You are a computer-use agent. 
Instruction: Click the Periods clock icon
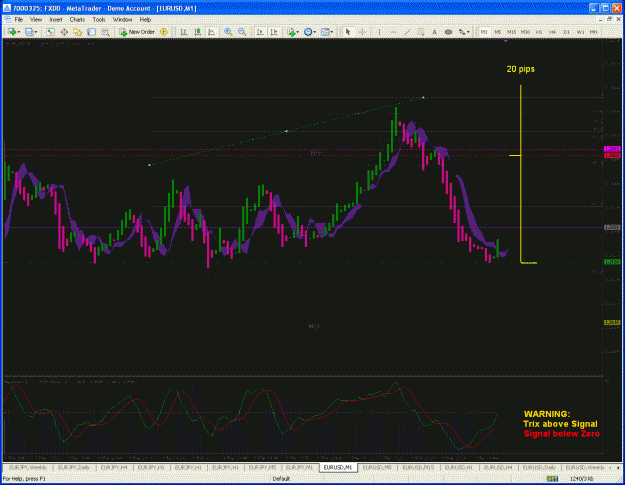pyautogui.click(x=308, y=32)
